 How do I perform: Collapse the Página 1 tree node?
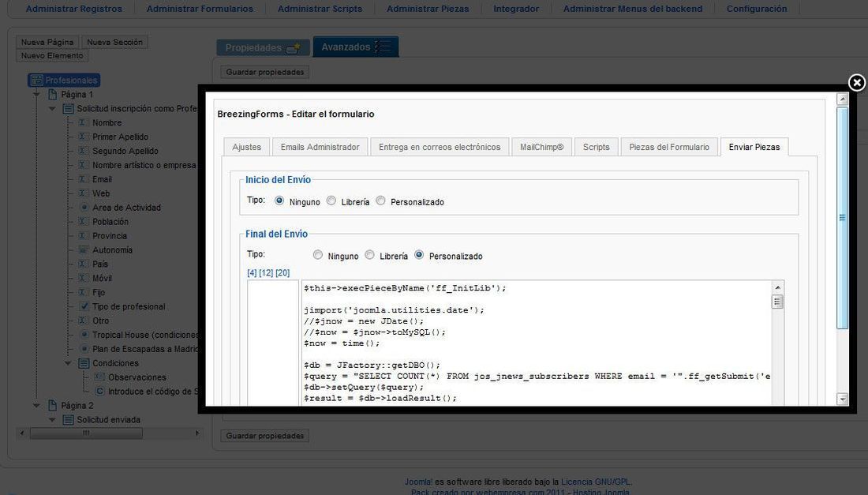tap(36, 95)
